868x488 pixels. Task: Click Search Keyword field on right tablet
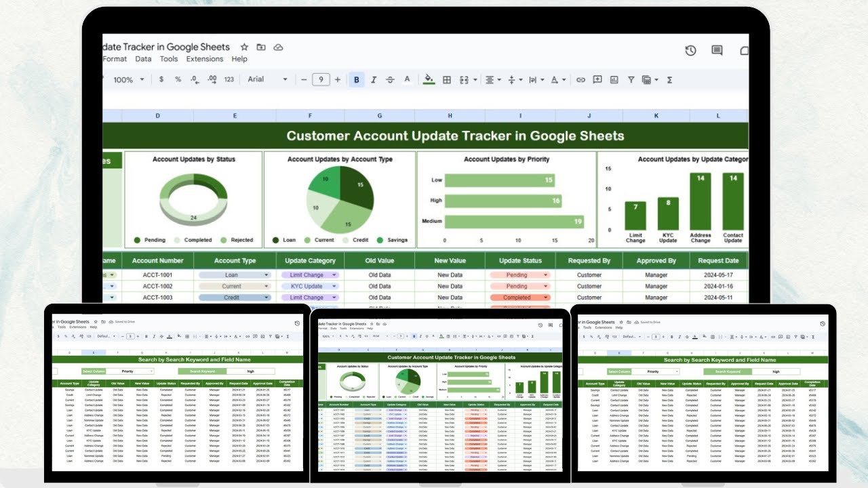coord(776,371)
